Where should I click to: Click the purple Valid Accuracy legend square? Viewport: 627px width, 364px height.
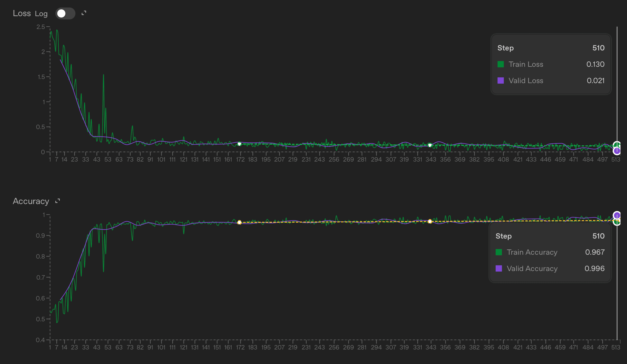pyautogui.click(x=499, y=269)
